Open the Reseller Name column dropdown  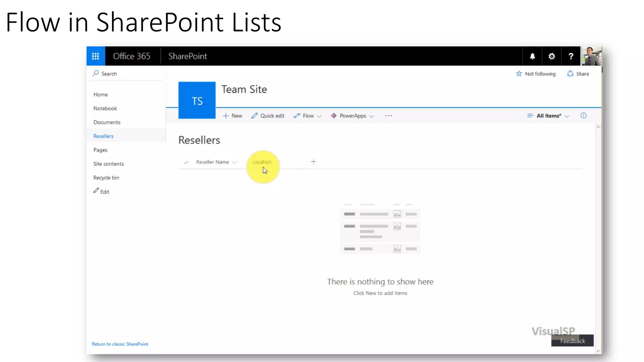[x=235, y=162]
